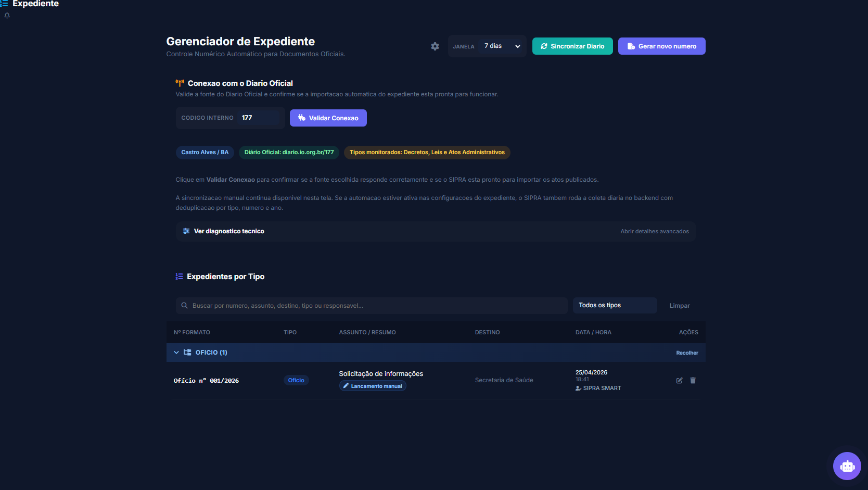Click the AÇÕES column header

coord(688,332)
